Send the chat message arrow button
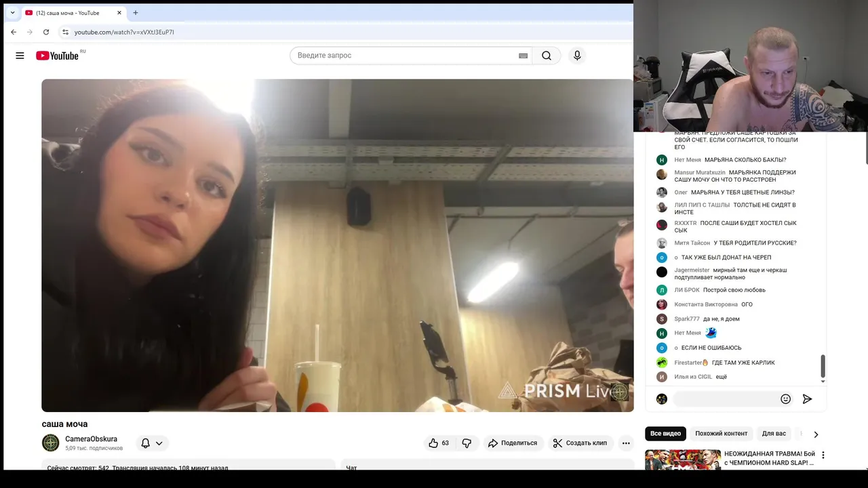This screenshot has height=488, width=868. (807, 399)
